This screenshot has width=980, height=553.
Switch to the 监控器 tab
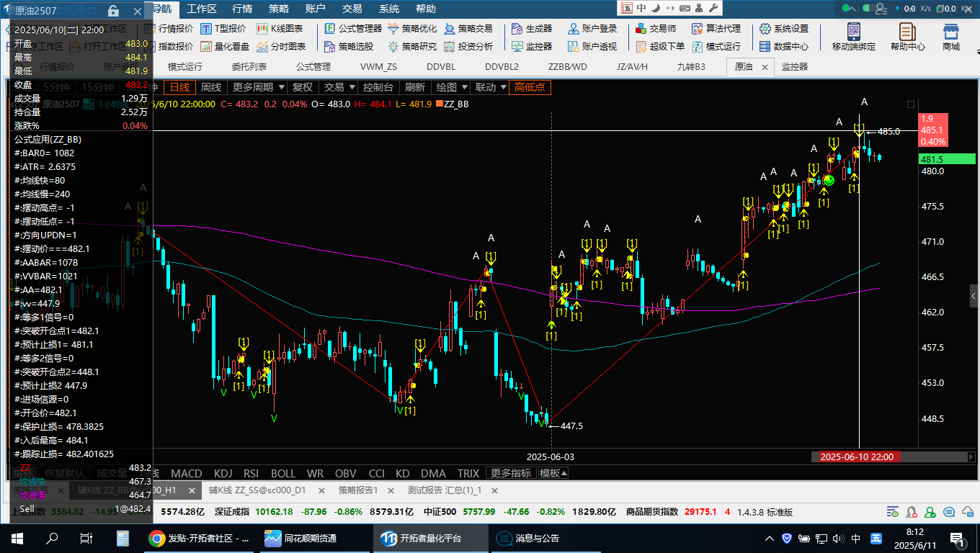(x=795, y=66)
